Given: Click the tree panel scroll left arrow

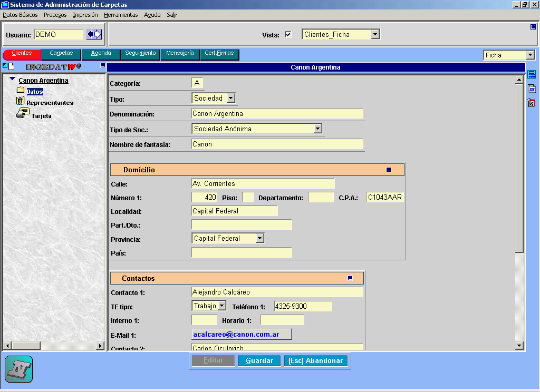Looking at the screenshot, I should (7, 345).
